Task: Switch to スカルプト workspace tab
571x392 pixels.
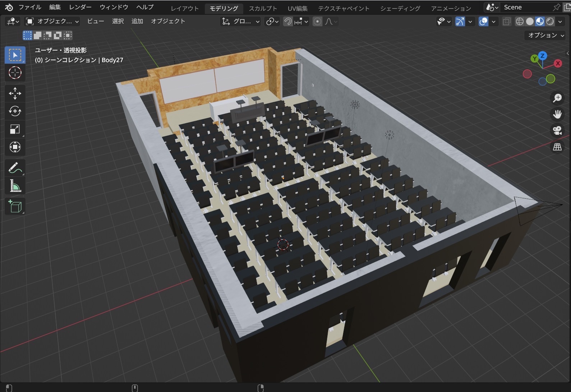Action: [263, 8]
